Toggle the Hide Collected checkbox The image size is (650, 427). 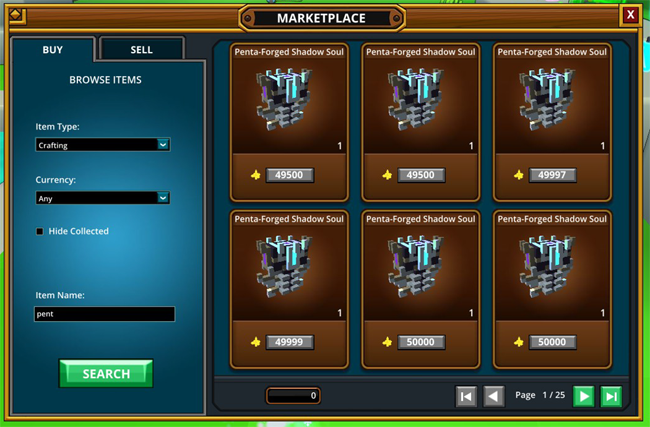(x=40, y=231)
